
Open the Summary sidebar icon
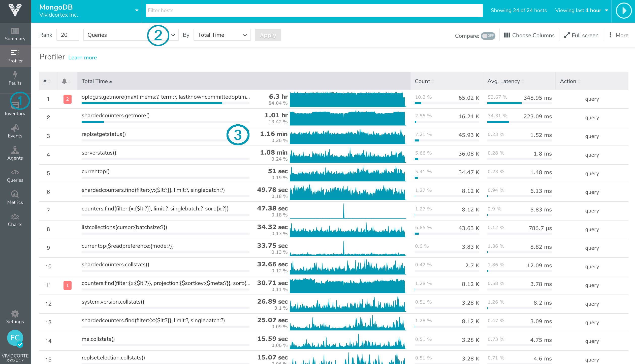(x=15, y=31)
